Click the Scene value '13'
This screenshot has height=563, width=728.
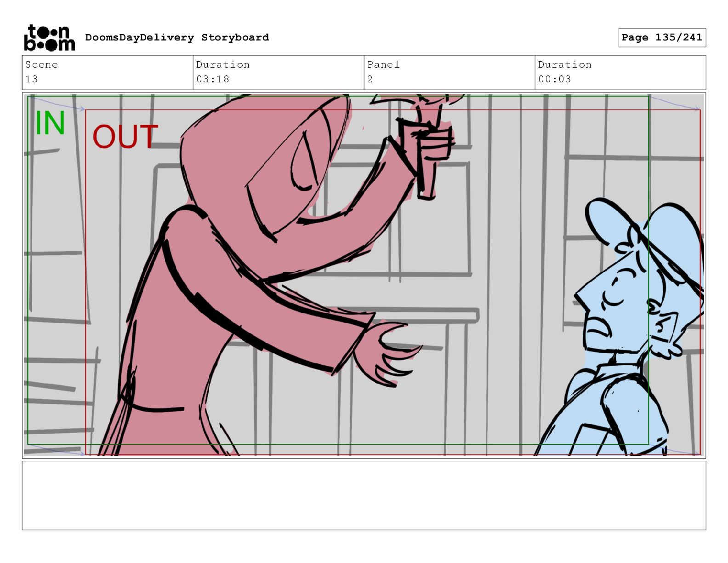pyautogui.click(x=31, y=79)
